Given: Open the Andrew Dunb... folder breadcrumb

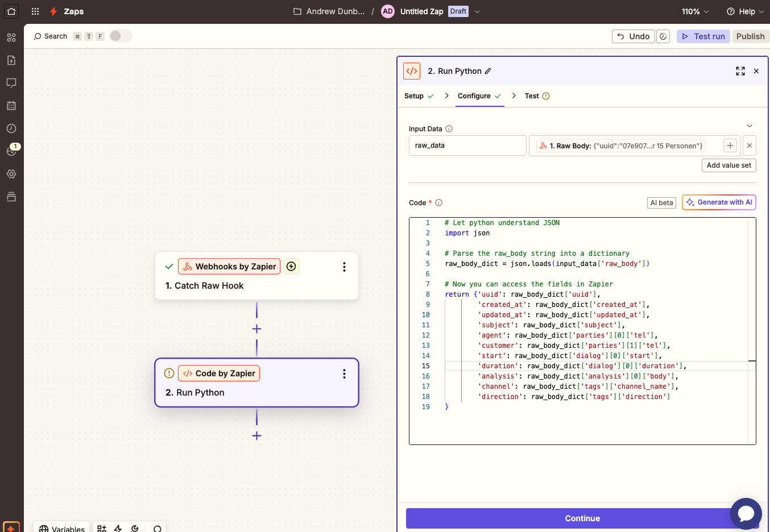Looking at the screenshot, I should 329,11.
